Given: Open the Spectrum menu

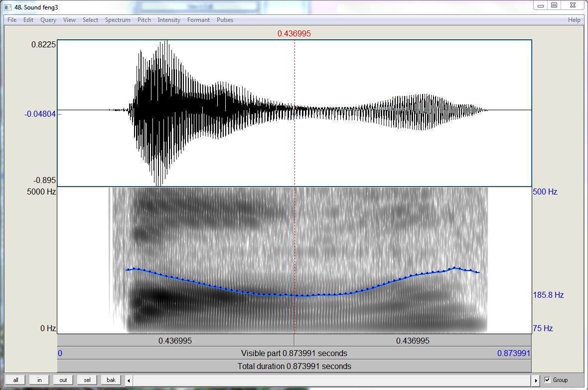Looking at the screenshot, I should 118,20.
